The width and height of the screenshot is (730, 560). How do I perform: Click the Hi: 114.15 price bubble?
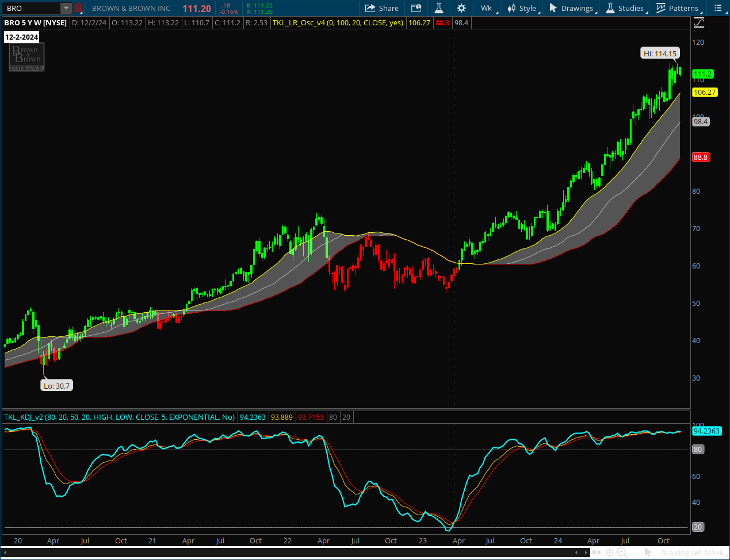pyautogui.click(x=660, y=53)
